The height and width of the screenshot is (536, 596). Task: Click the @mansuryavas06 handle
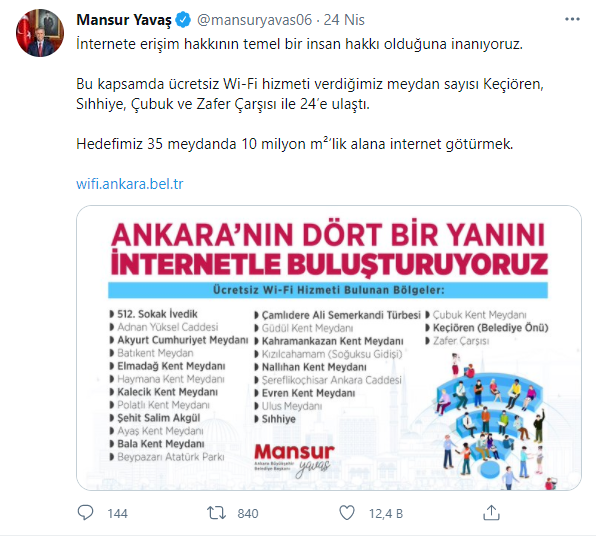tap(254, 20)
